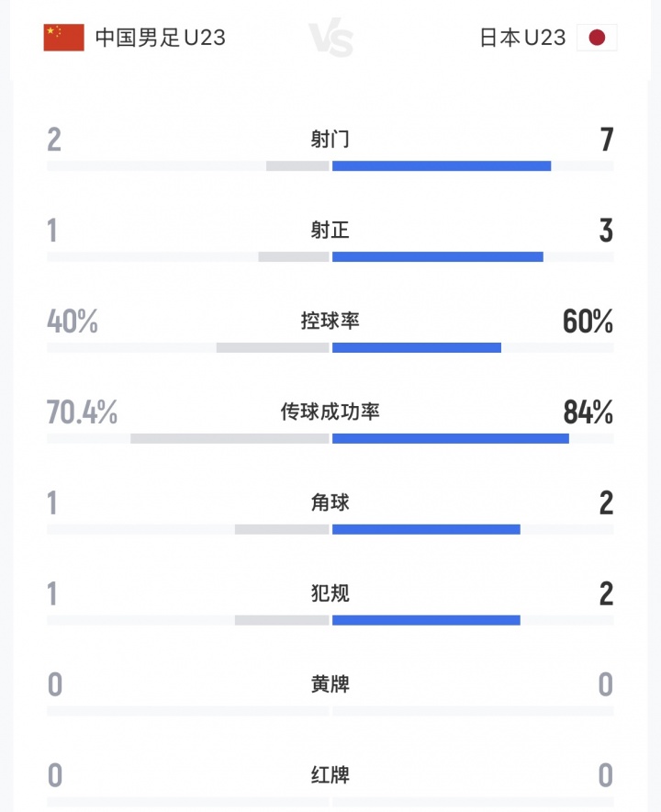
Task: Select the 控球率 stat label
Action: [x=330, y=321]
